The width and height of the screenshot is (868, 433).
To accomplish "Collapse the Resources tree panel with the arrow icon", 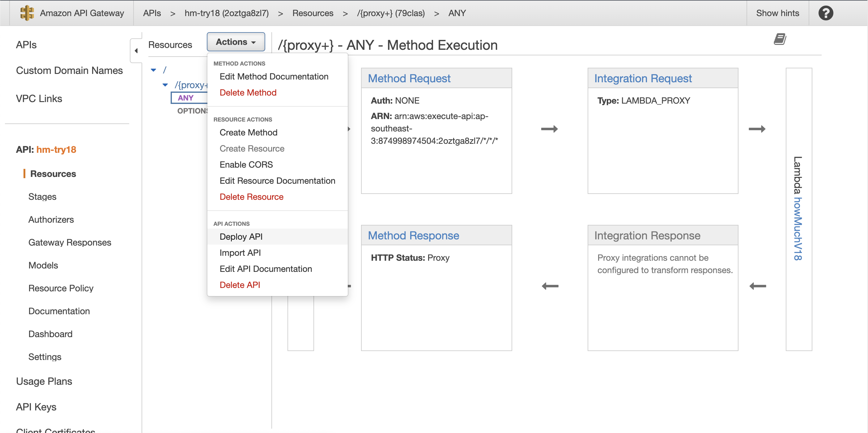I will 136,51.
